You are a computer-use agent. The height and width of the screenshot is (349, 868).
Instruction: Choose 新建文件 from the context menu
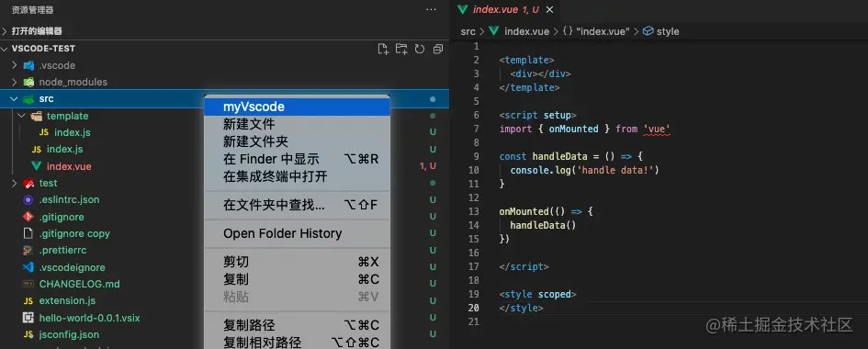[298, 124]
